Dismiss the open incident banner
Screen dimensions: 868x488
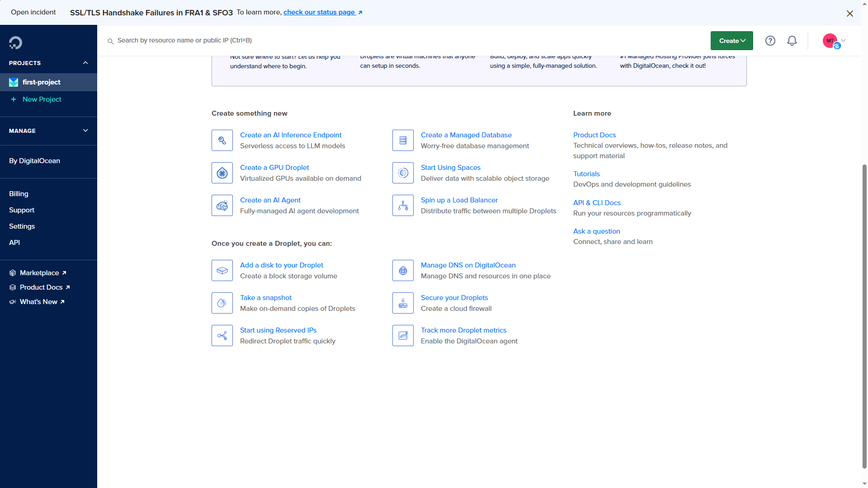pos(850,14)
